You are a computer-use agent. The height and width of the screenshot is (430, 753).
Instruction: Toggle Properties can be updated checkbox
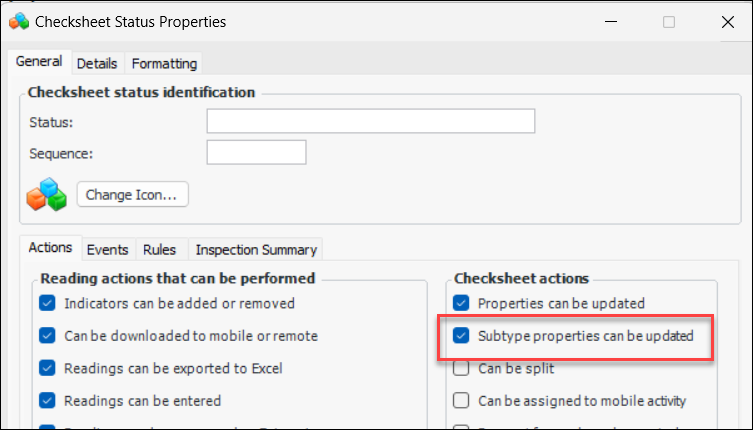(x=461, y=303)
